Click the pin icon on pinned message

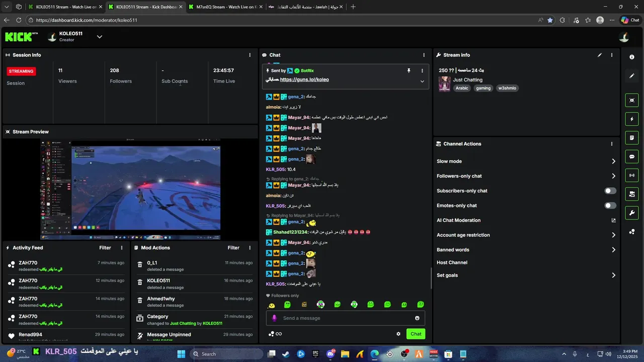[x=409, y=71]
